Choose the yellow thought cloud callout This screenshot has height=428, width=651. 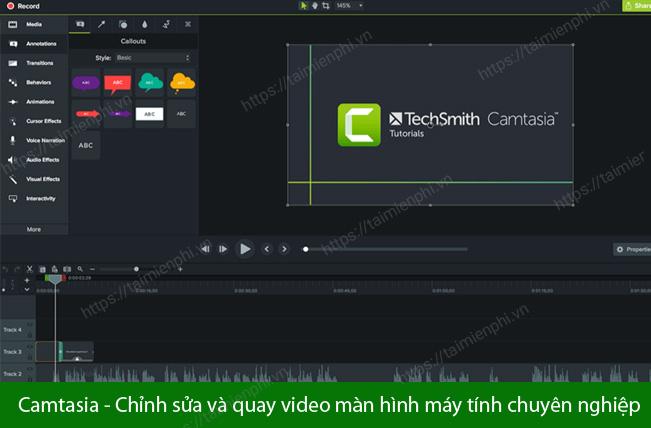pyautogui.click(x=182, y=83)
